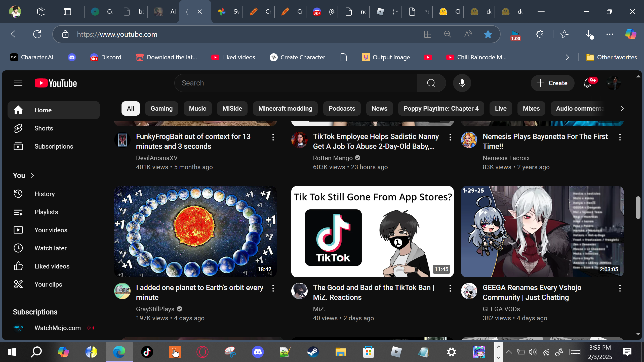
Task: Open TikTok from the taskbar
Action: tap(147, 352)
